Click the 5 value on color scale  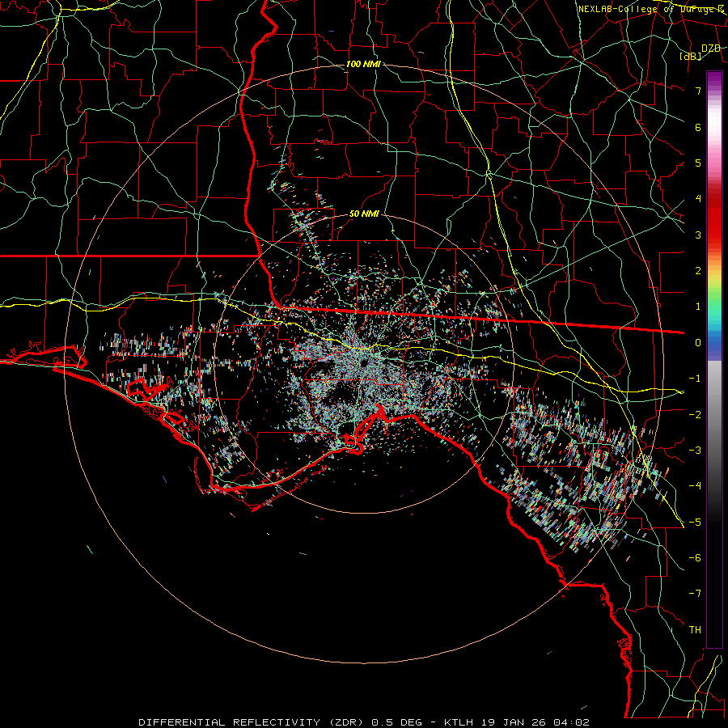coord(698,163)
